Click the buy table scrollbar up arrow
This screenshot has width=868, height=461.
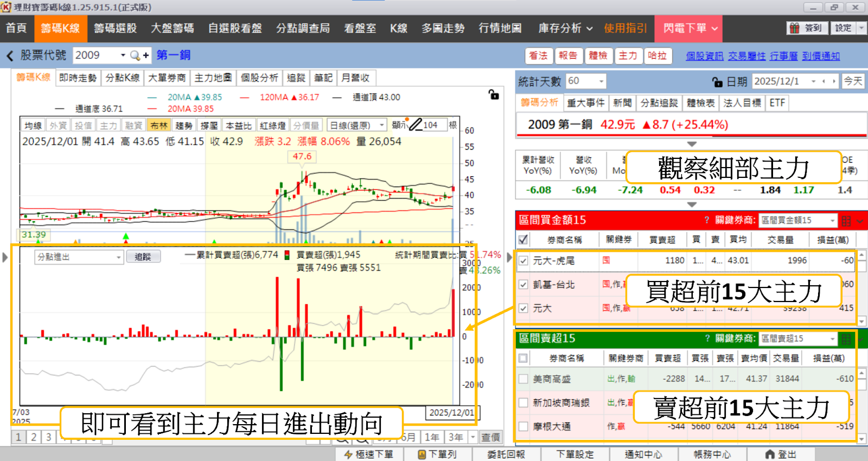(861, 255)
